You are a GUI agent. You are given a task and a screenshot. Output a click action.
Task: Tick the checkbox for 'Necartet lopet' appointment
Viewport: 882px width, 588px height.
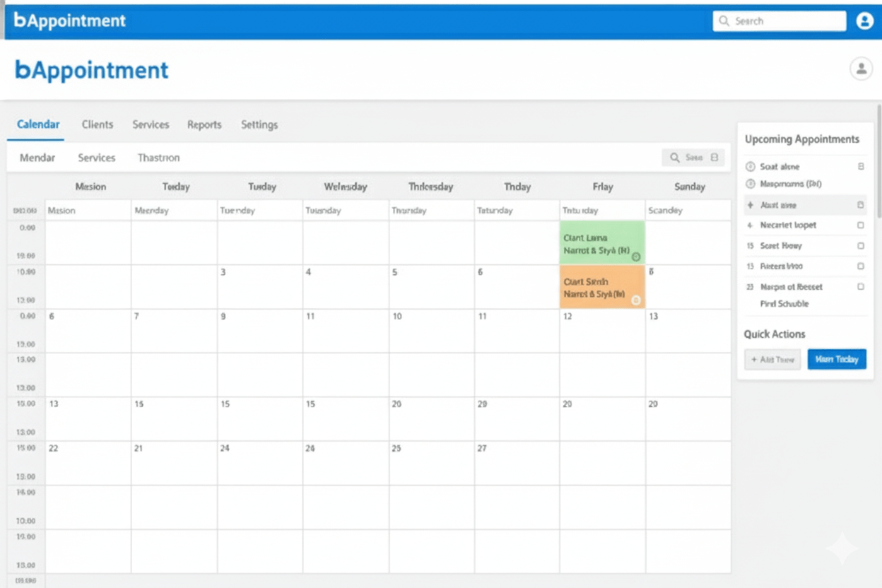click(x=860, y=225)
